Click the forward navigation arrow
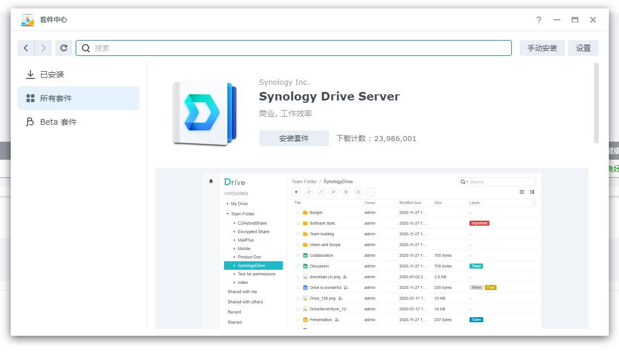This screenshot has height=364, width=619. pyautogui.click(x=43, y=48)
